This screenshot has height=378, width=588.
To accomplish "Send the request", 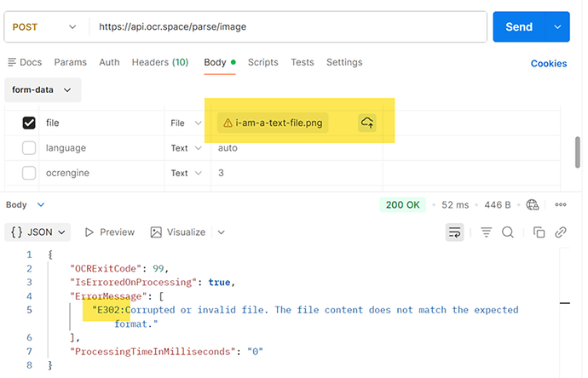I will click(519, 27).
